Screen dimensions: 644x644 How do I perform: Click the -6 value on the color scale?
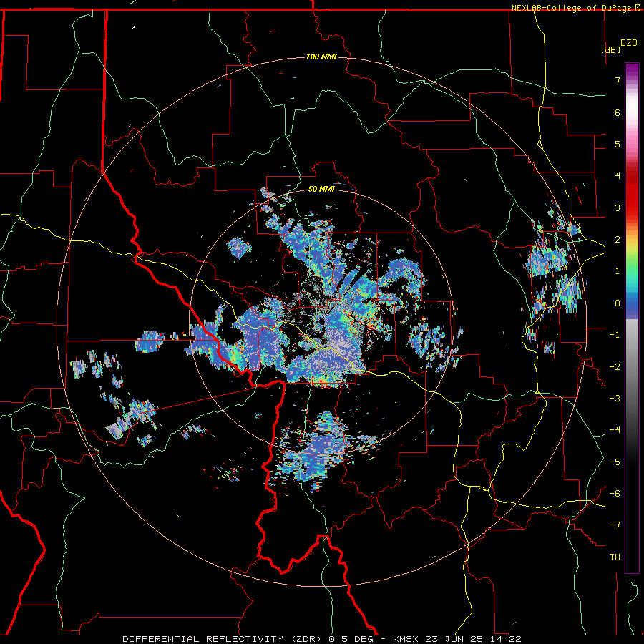615,494
